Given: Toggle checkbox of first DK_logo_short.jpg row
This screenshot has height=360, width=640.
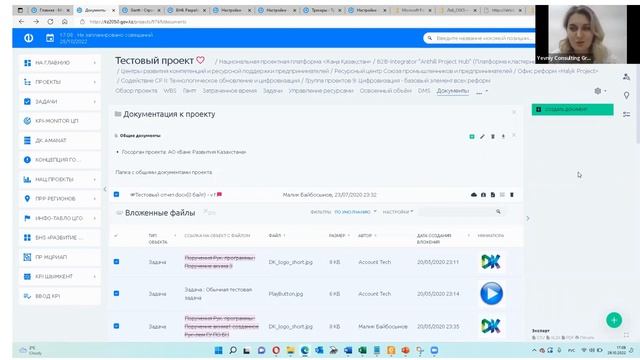Looking at the screenshot, I should (x=116, y=262).
